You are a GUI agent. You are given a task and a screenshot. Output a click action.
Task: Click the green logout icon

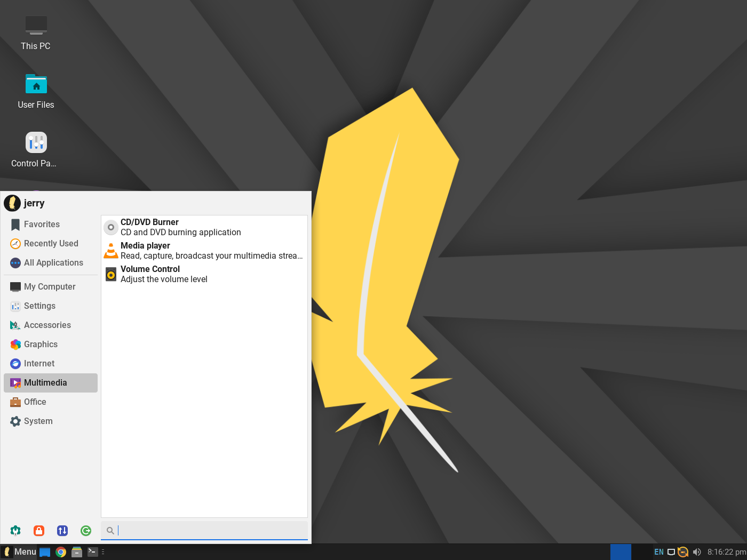86,530
